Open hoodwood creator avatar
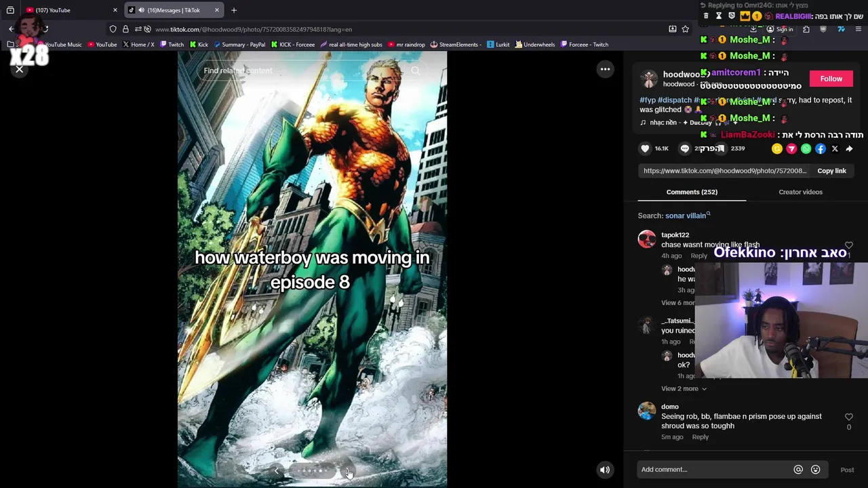 (x=649, y=79)
